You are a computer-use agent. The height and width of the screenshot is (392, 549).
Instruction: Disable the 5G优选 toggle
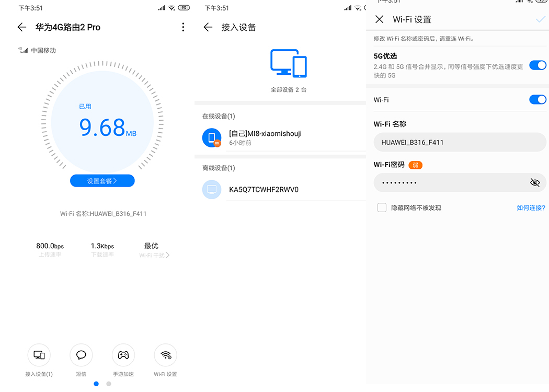[x=537, y=65]
